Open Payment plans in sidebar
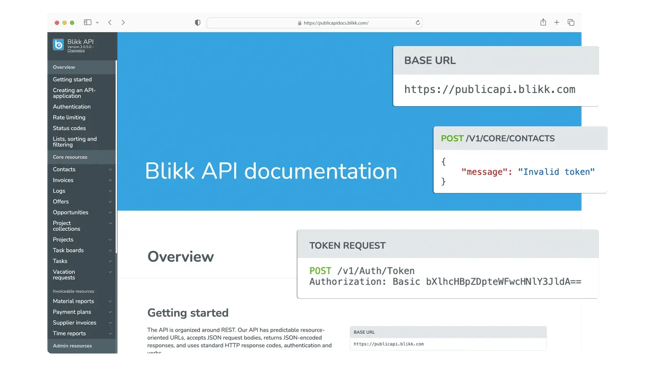Image resolution: width=650 pixels, height=368 pixels. pyautogui.click(x=72, y=312)
